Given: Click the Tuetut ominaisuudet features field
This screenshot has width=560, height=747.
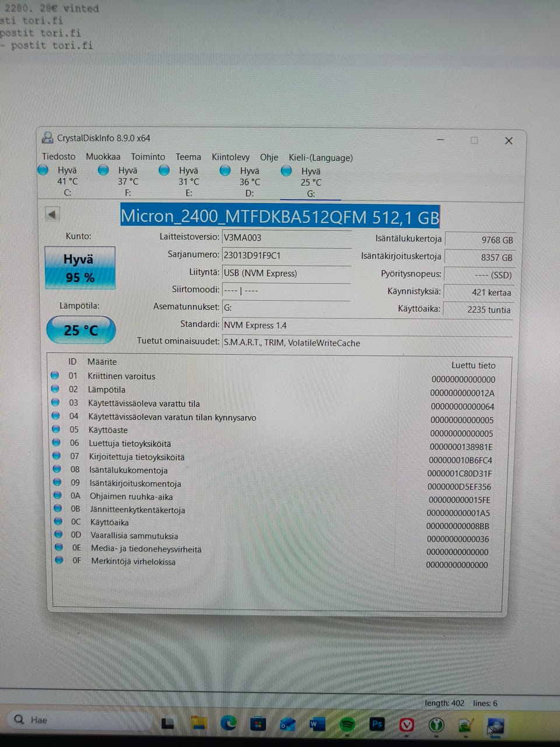Looking at the screenshot, I should click(x=367, y=343).
